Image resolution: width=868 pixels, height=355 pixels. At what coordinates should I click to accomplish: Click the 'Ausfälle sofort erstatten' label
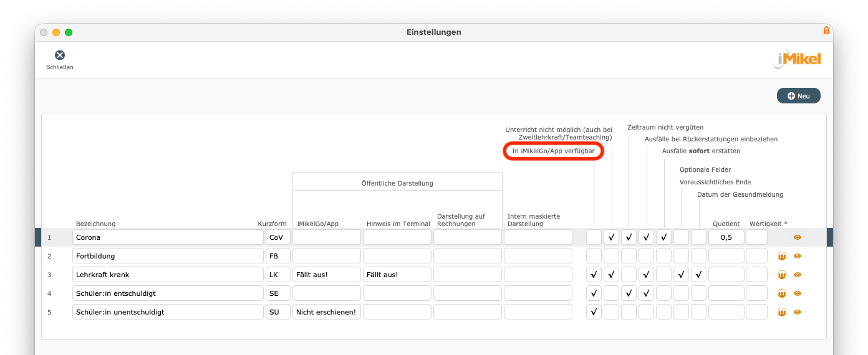(702, 151)
